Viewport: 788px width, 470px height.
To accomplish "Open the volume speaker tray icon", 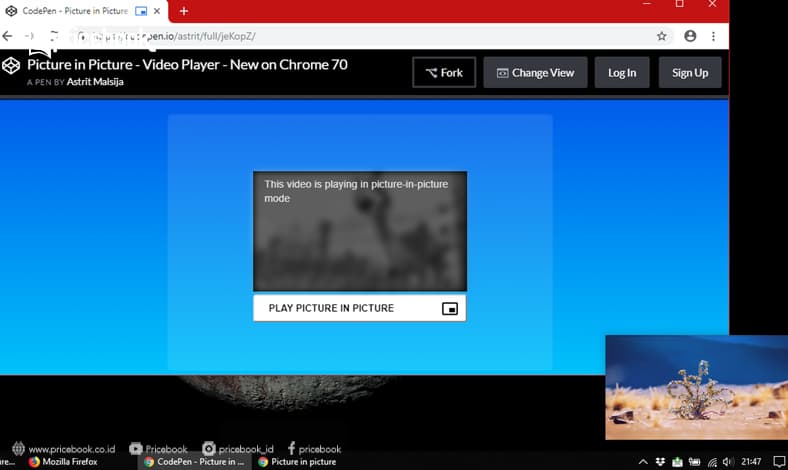I will pos(728,461).
